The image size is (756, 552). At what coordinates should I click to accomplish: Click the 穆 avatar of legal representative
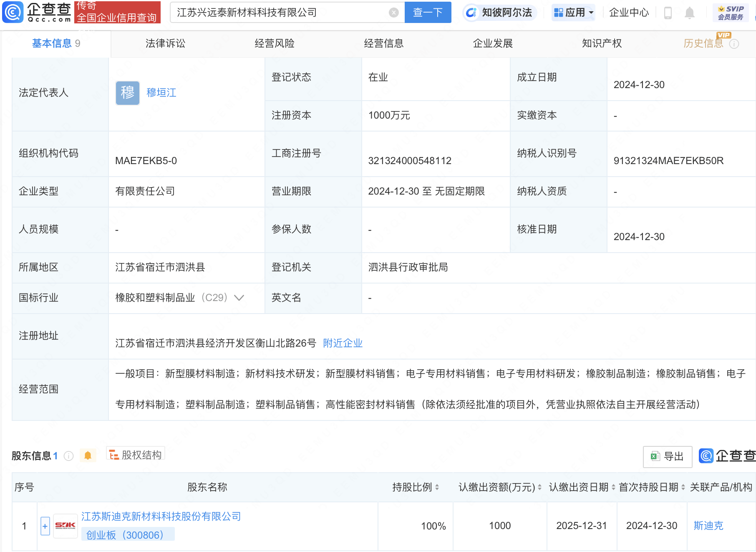(x=128, y=93)
